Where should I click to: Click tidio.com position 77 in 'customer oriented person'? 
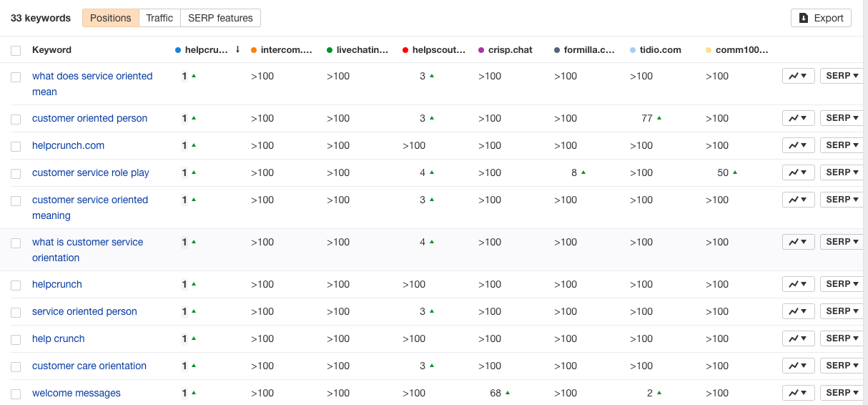[x=647, y=118]
